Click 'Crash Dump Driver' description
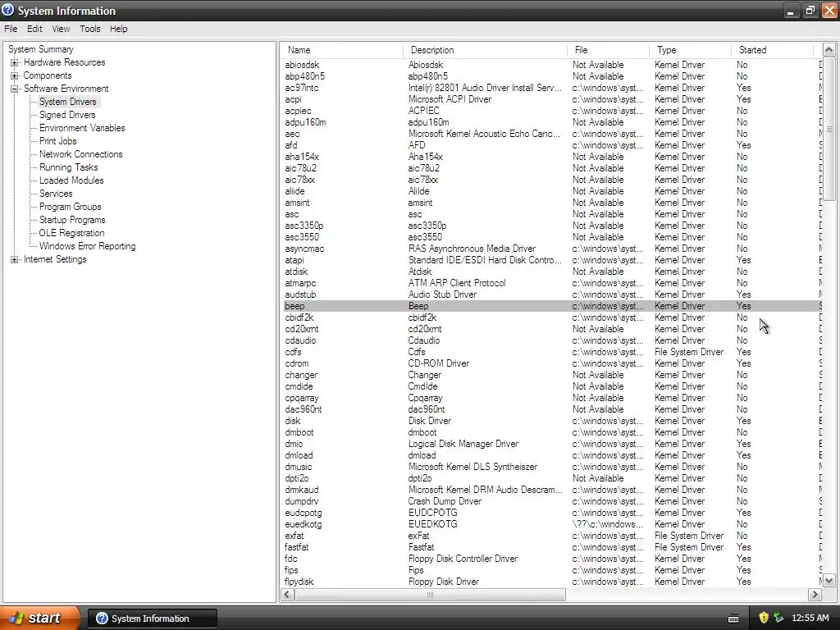840x630 pixels. click(445, 501)
